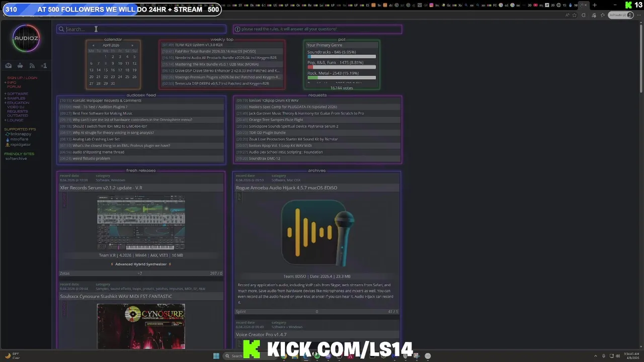Open the browser favorites list icon

pyautogui.click(x=602, y=15)
